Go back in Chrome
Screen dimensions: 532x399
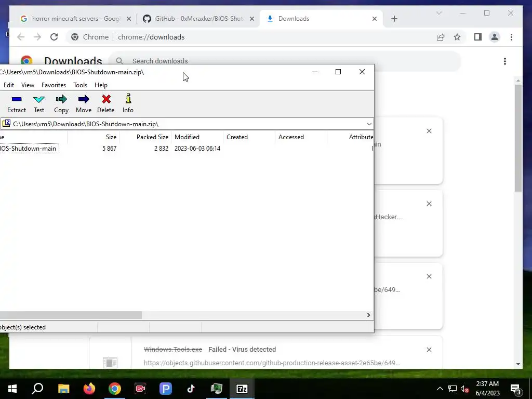21,37
